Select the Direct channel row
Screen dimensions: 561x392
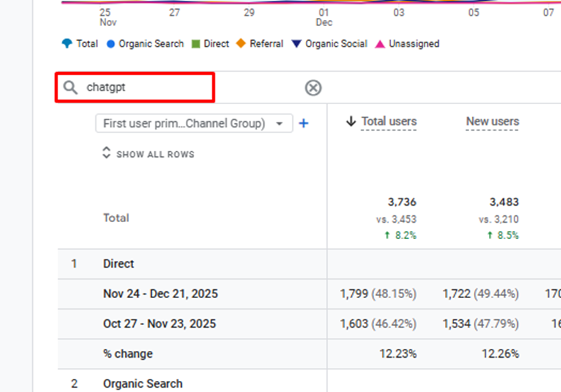coord(119,264)
